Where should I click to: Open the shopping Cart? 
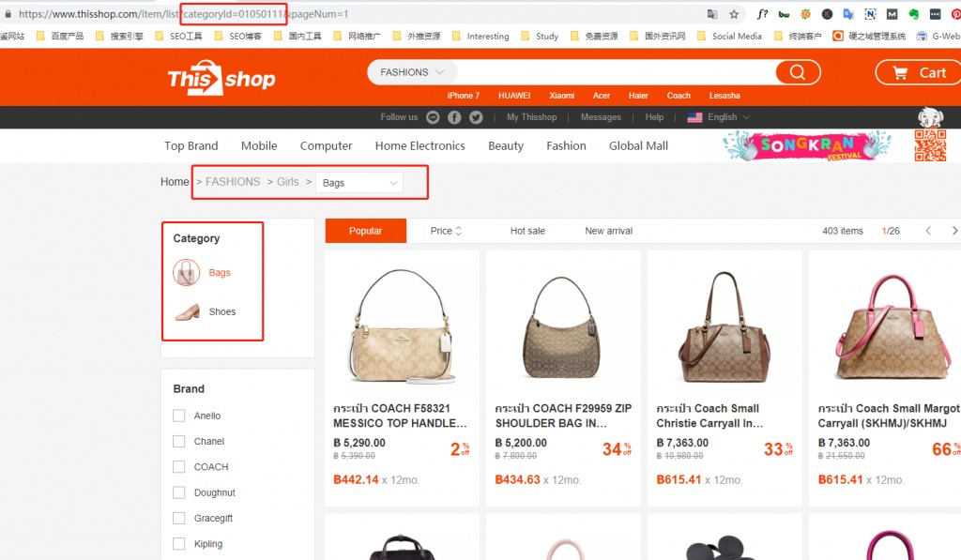pos(918,72)
